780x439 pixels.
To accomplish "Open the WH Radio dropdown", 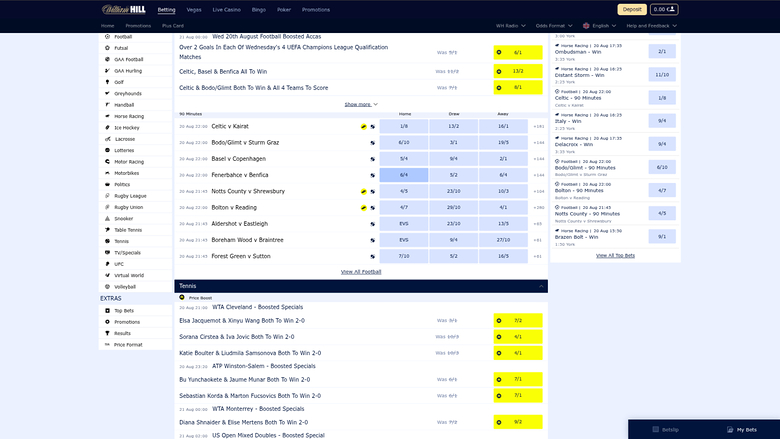I will pyautogui.click(x=510, y=26).
